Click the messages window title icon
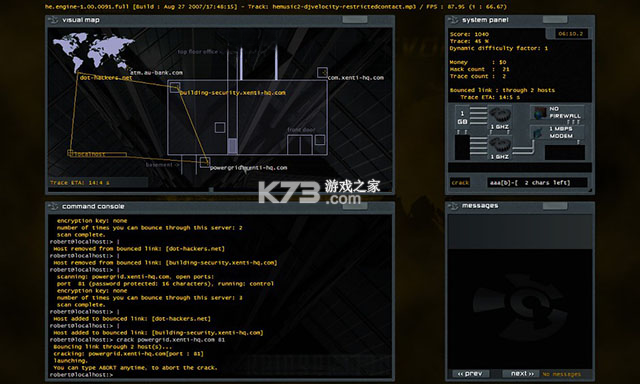This screenshot has height=384, width=640. (x=453, y=206)
